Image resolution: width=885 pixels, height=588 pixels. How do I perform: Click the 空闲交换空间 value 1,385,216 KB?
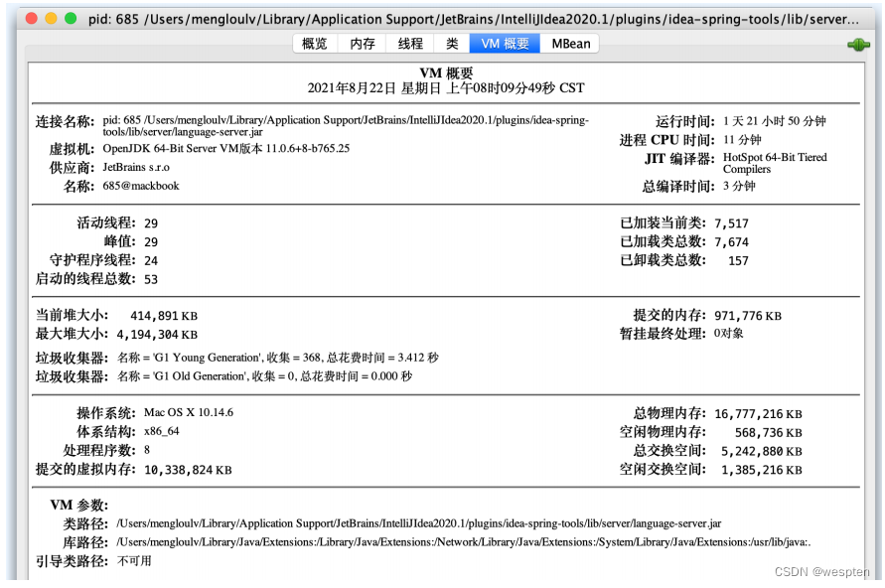(x=762, y=470)
